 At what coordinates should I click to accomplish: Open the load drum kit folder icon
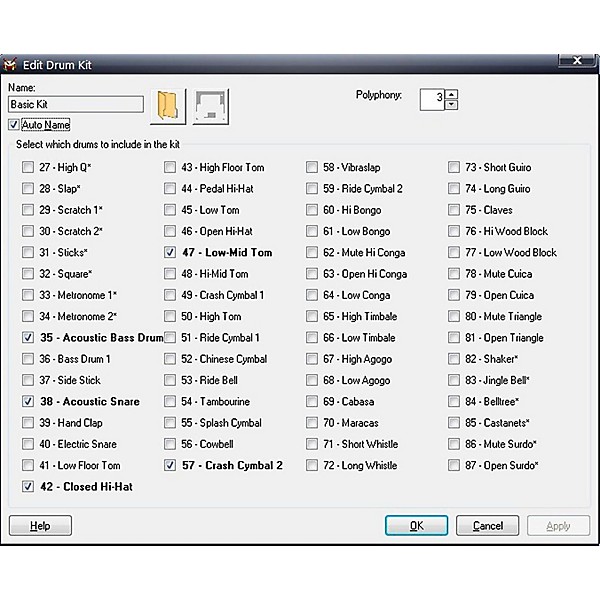click(x=168, y=107)
